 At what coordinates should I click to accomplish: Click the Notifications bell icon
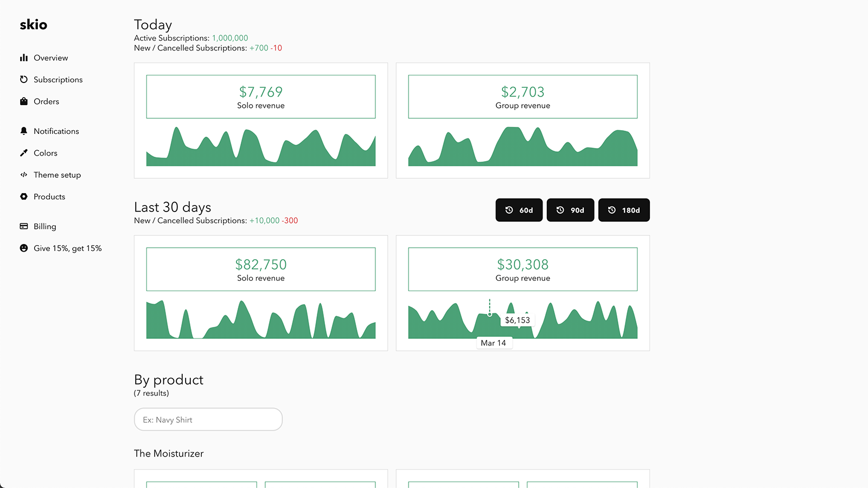(x=24, y=131)
